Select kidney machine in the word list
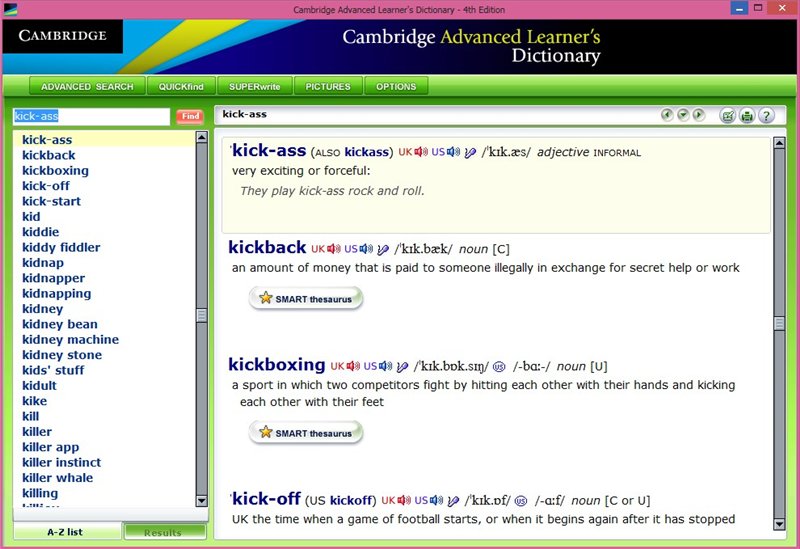 click(70, 339)
